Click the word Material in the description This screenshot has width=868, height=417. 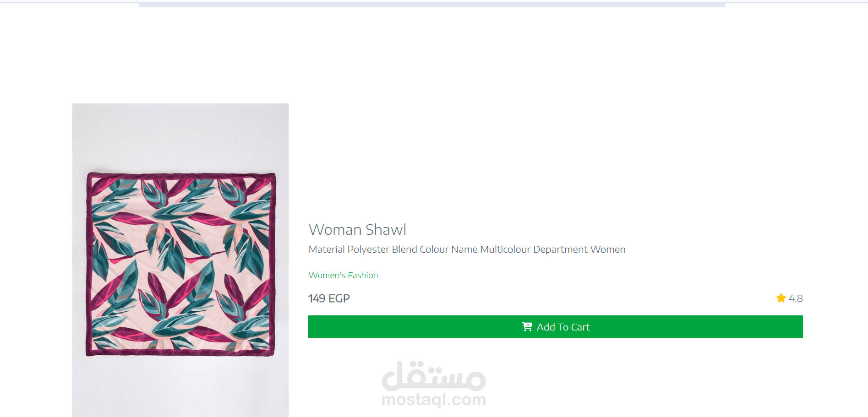point(327,249)
